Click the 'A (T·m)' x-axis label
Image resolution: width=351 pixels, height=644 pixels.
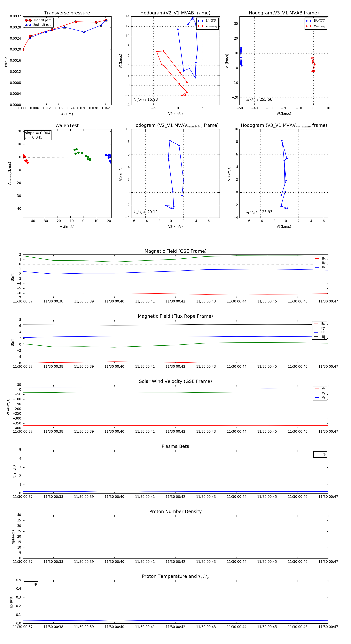[x=67, y=114]
